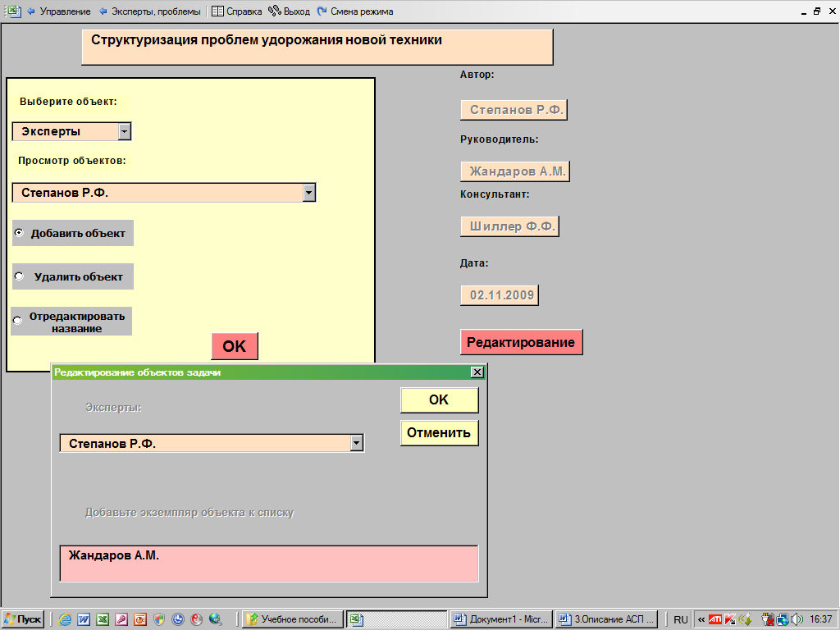Click Смена режима to switch mode
Image resolution: width=840 pixels, height=630 pixels.
coord(362,11)
